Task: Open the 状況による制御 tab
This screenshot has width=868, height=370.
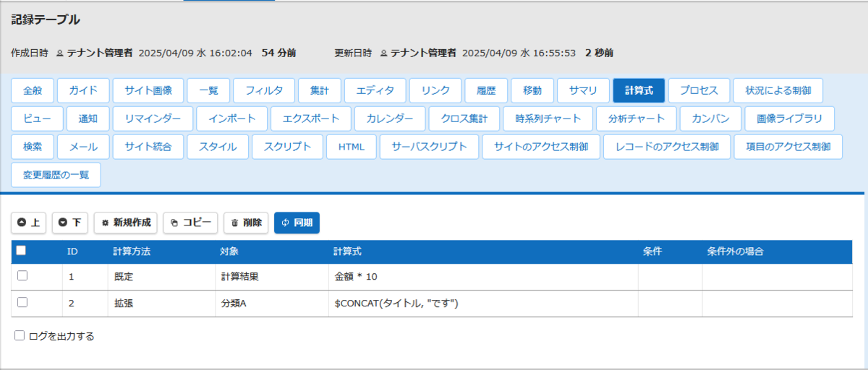Action: [x=778, y=90]
